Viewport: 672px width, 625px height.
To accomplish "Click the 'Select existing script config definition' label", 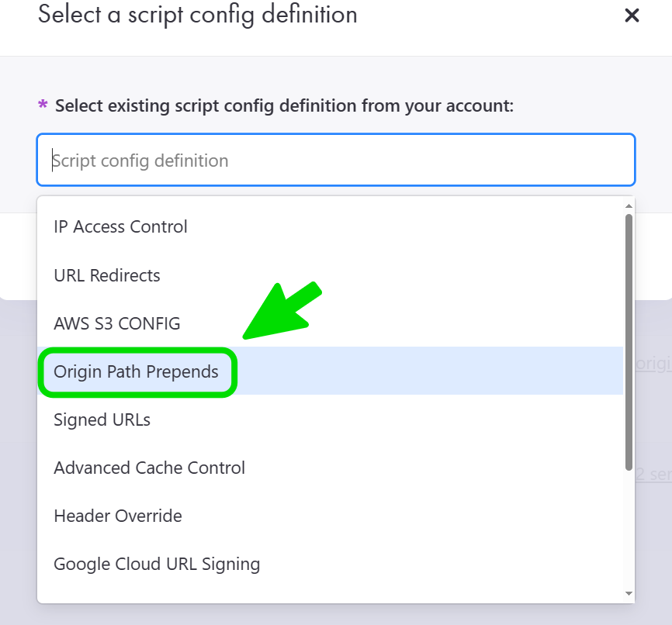I will point(284,105).
